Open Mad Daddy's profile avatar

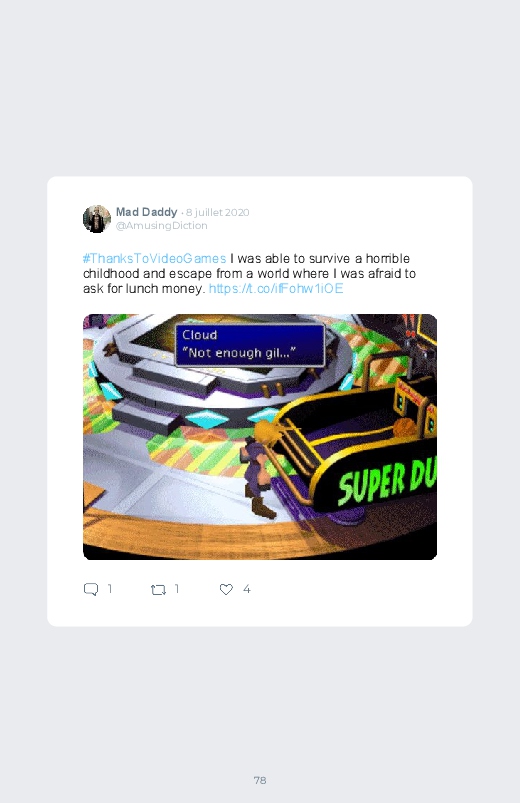(97, 219)
